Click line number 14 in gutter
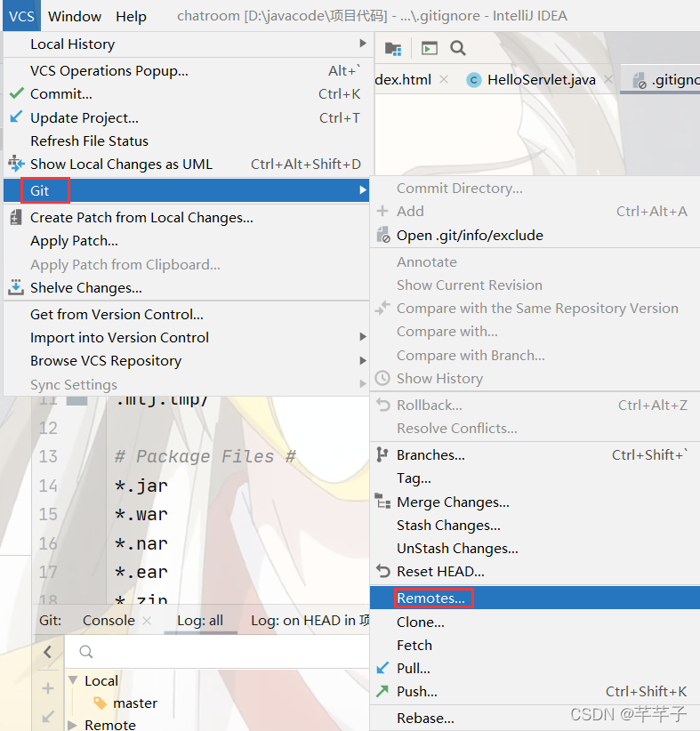This screenshot has height=731, width=700. pyautogui.click(x=48, y=486)
